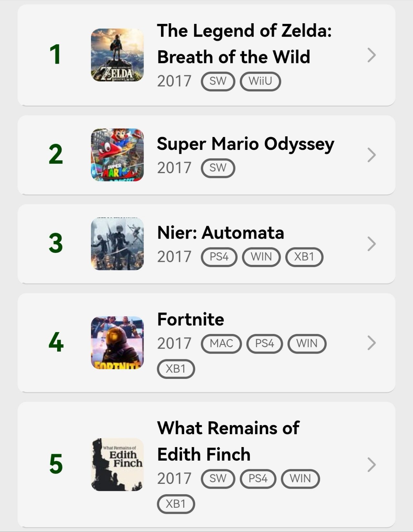Screen dimensions: 413x532
Task: Click the Fortnite game cover icon
Action: [x=117, y=343]
